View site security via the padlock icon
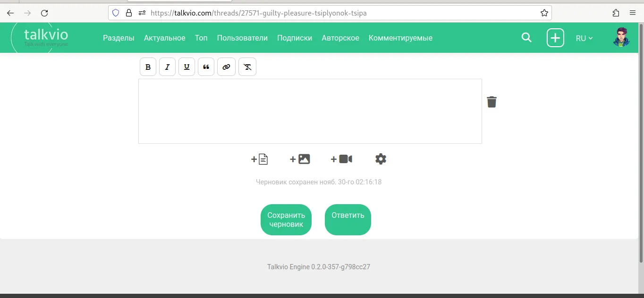The image size is (644, 298). [129, 13]
